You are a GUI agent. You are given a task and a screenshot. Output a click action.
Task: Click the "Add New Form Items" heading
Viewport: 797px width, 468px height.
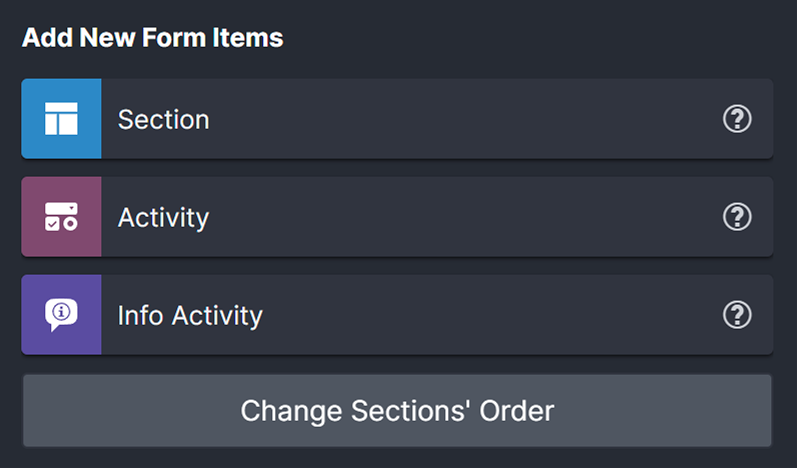[x=152, y=38]
